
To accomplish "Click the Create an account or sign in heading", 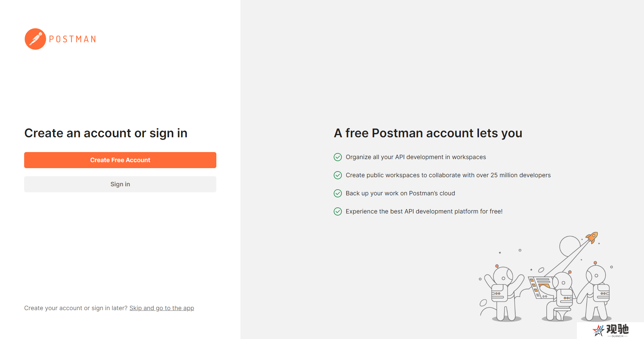I will pos(106,133).
